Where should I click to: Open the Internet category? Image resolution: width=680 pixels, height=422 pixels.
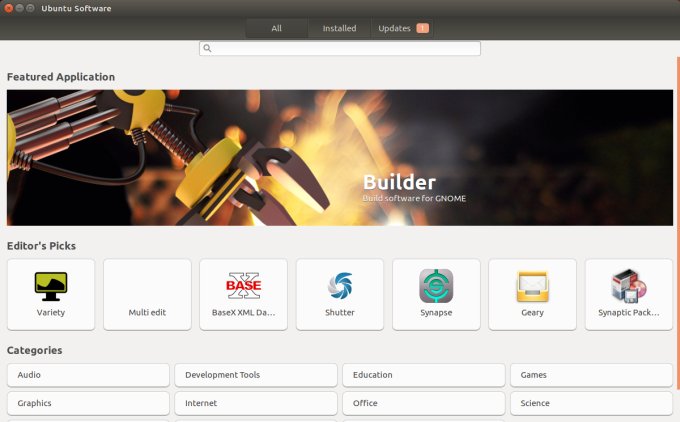pyautogui.click(x=256, y=403)
